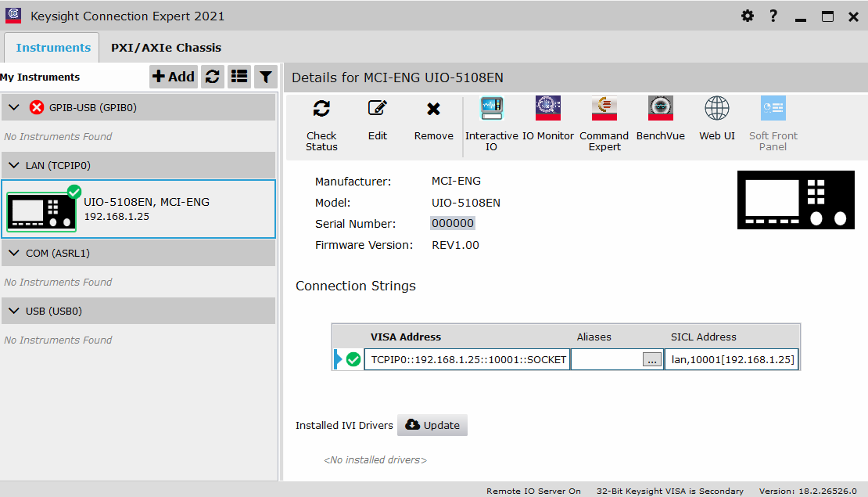Open the help question mark
The width and height of the screenshot is (868, 497).
coord(773,16)
